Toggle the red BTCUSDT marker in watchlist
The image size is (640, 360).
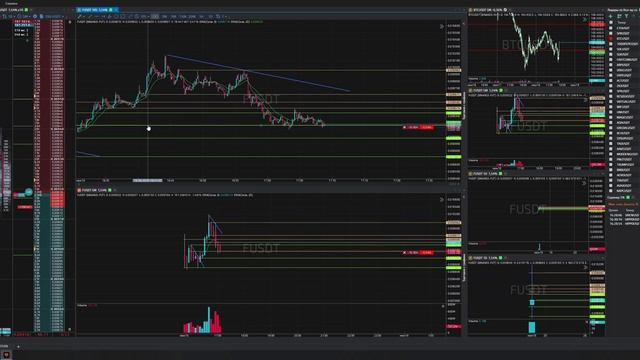(611, 38)
